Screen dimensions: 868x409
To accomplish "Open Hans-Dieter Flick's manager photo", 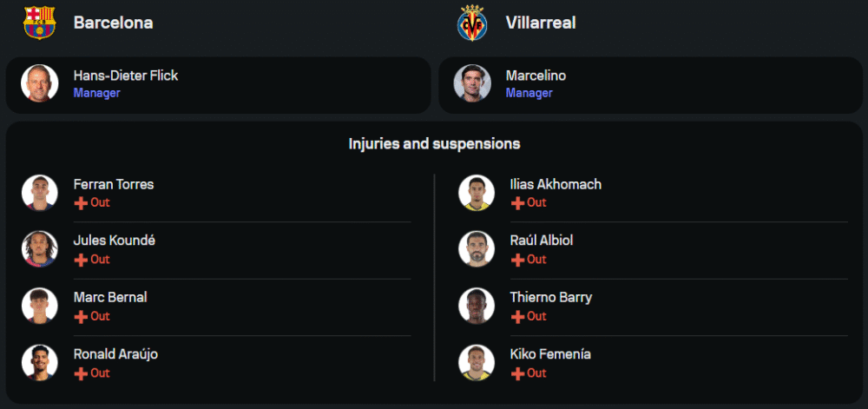I will [x=39, y=83].
